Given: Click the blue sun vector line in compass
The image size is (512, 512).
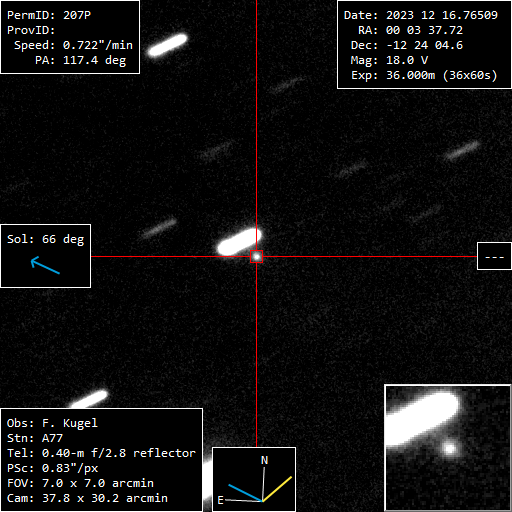Looking at the screenshot, I should pos(245,493).
